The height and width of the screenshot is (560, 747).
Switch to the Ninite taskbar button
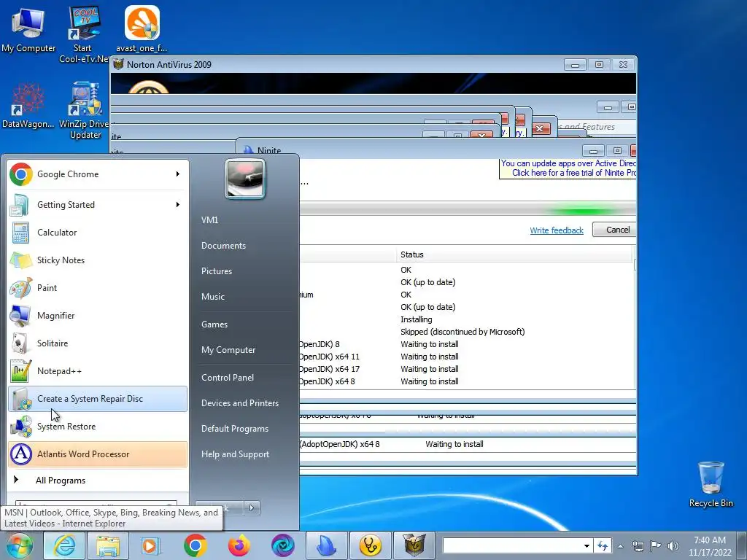(326, 545)
